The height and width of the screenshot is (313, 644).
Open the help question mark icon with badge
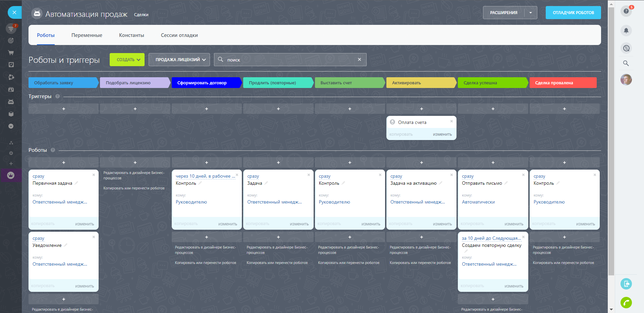pyautogui.click(x=626, y=11)
